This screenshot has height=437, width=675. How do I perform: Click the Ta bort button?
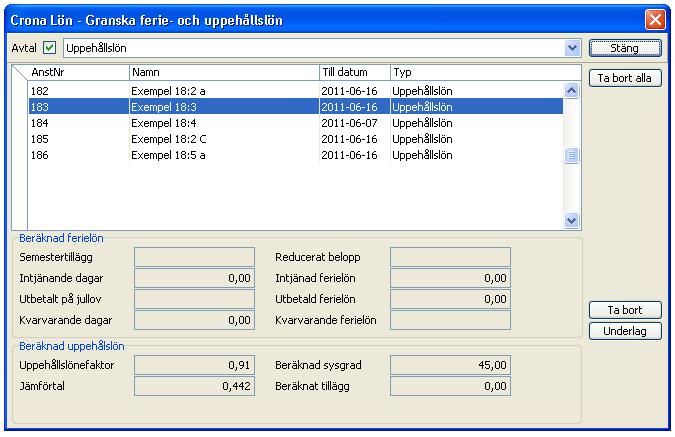[625, 310]
